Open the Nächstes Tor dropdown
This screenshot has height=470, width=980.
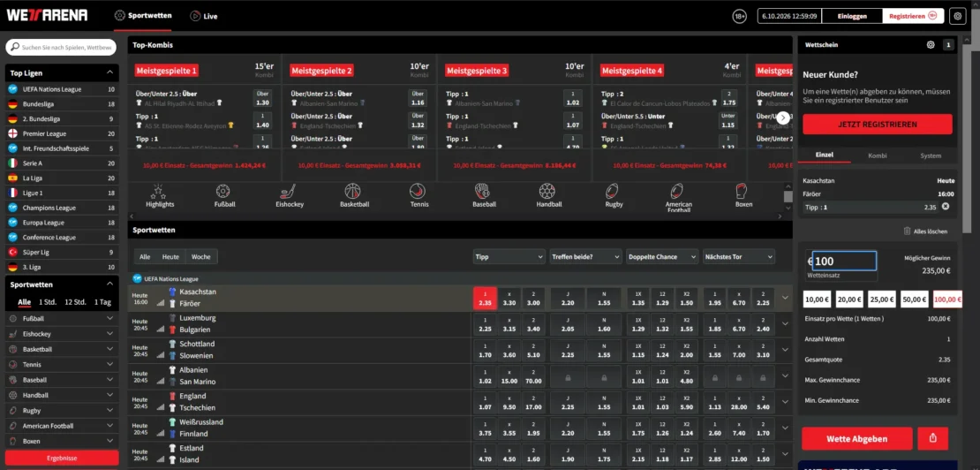point(739,256)
